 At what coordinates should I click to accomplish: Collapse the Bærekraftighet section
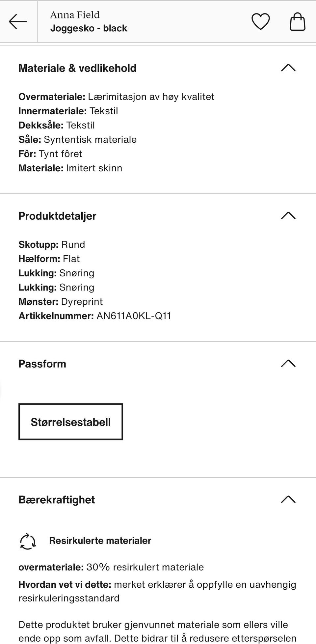click(x=289, y=499)
